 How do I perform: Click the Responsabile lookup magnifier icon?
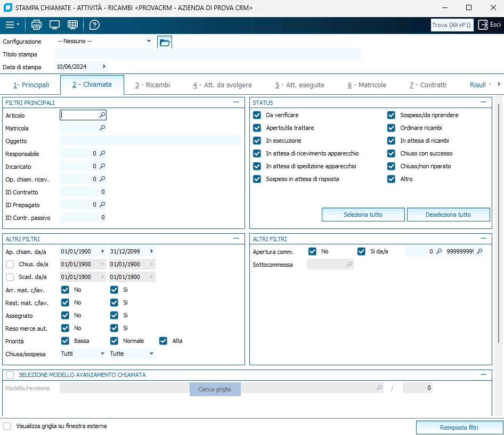pyautogui.click(x=102, y=153)
